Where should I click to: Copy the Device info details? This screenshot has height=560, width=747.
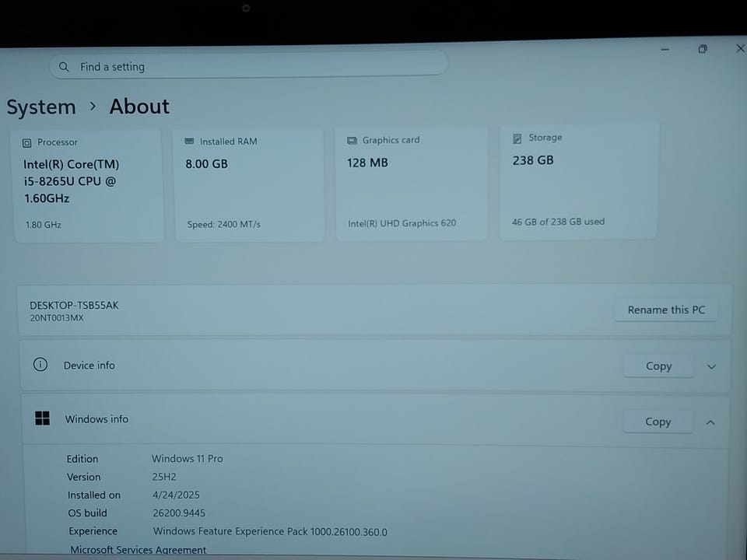pos(658,366)
